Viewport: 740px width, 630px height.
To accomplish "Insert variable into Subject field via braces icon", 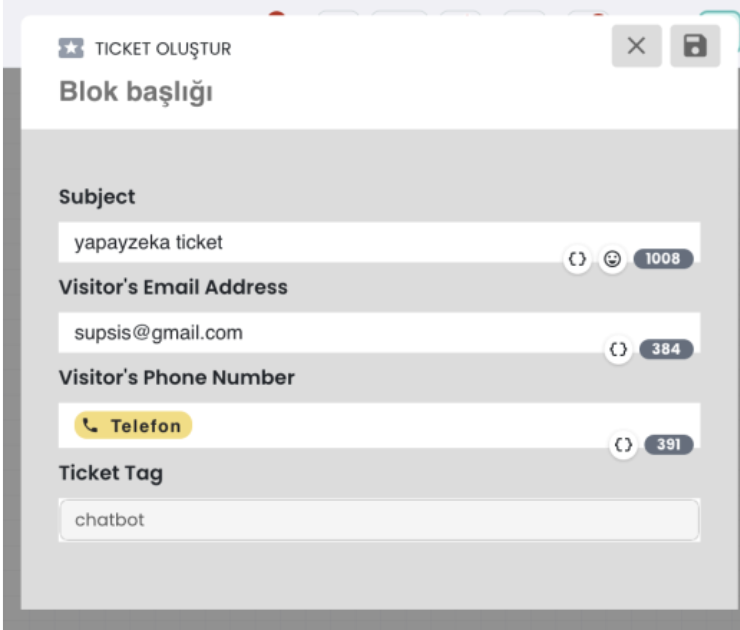I will (x=577, y=259).
